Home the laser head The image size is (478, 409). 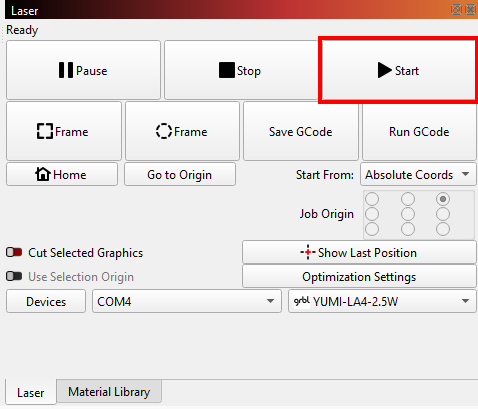click(62, 174)
